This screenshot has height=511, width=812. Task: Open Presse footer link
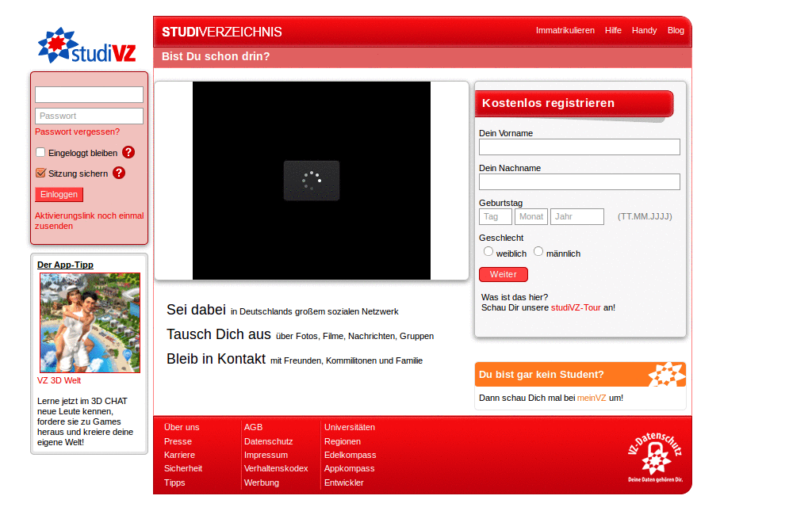(178, 442)
